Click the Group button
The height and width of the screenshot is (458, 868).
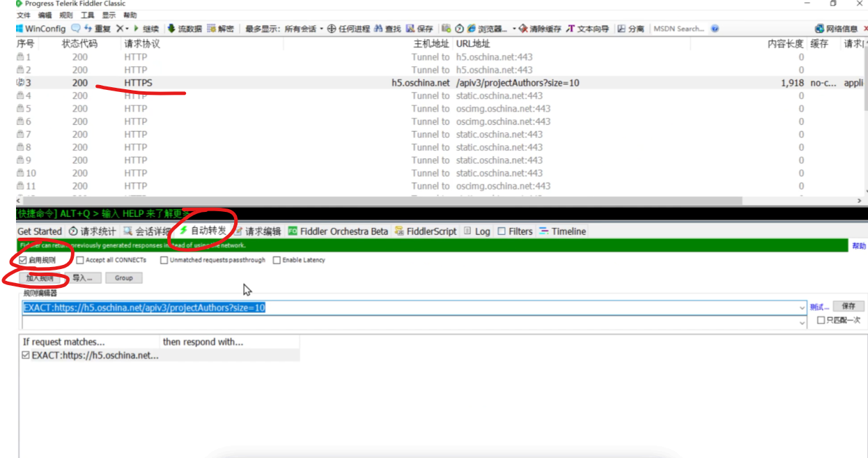click(x=124, y=277)
